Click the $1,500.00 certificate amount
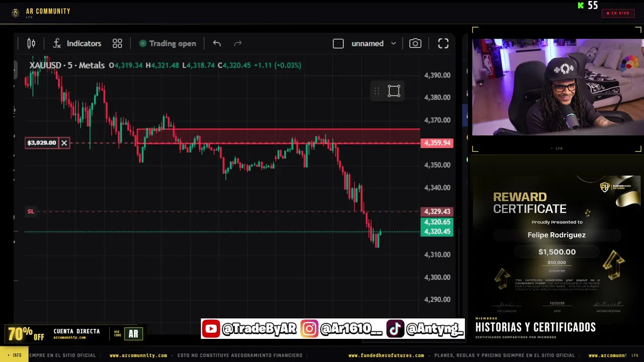 tap(557, 252)
